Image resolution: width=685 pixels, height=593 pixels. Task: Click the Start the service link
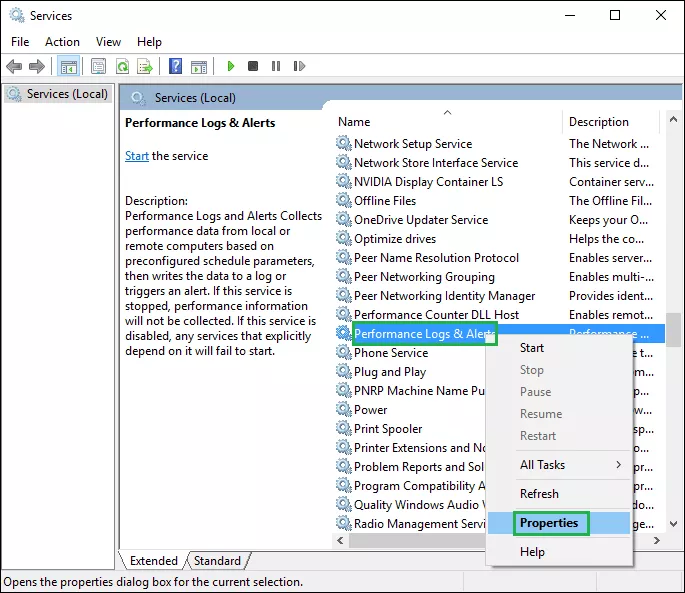pyautogui.click(x=137, y=156)
